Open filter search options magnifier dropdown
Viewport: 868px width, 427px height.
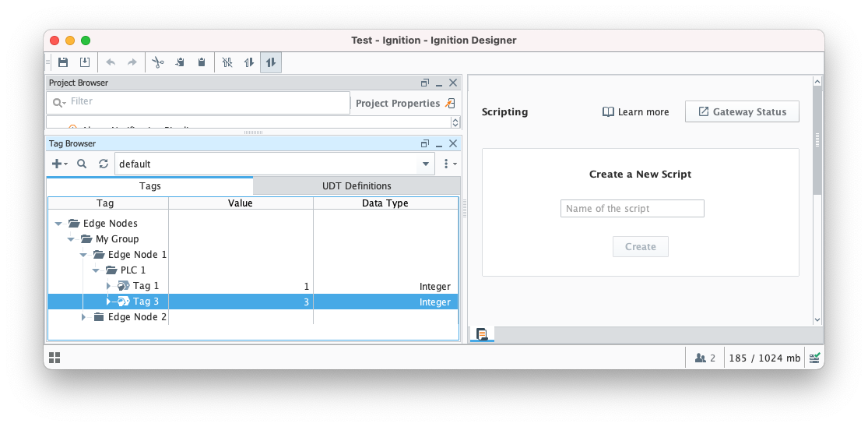(x=58, y=102)
